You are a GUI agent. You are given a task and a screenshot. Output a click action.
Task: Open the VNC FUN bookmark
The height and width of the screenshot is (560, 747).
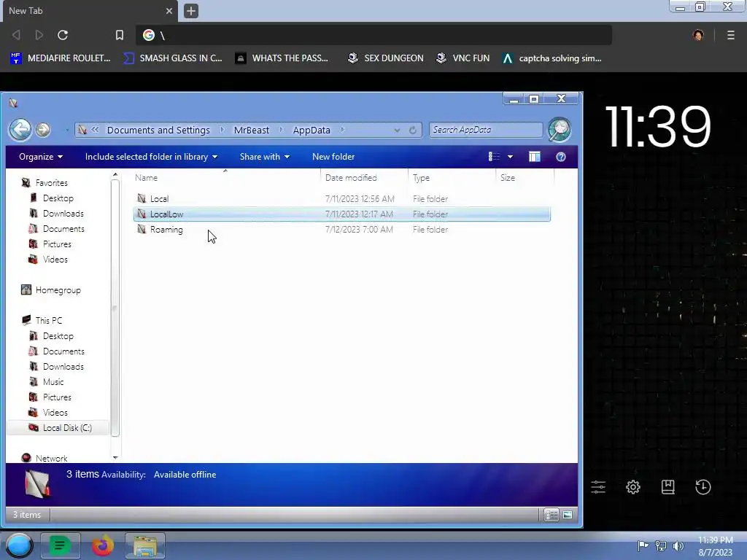coord(462,58)
